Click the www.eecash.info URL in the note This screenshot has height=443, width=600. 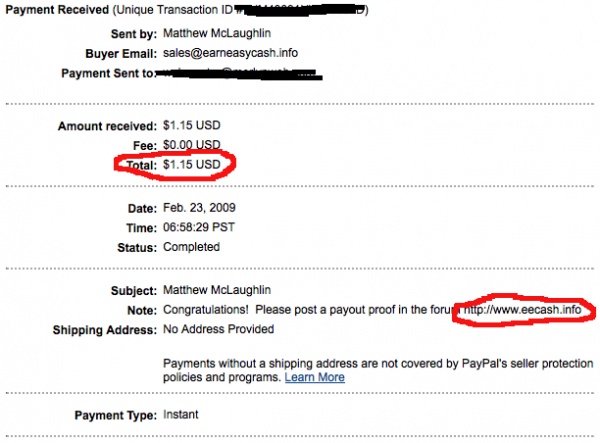[521, 310]
